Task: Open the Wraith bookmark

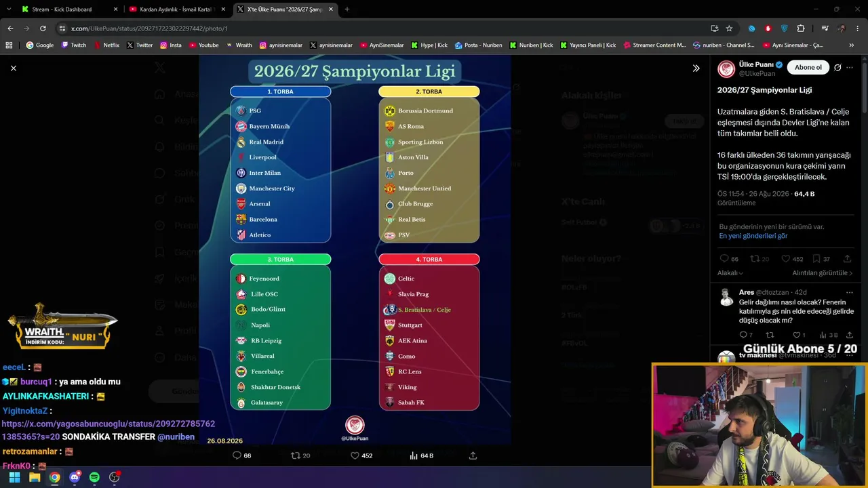Action: [239, 45]
